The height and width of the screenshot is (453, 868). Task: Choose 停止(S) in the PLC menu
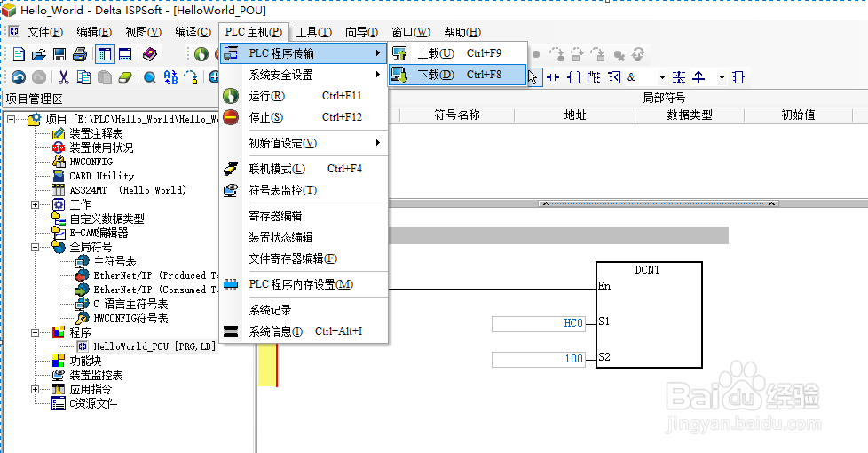pyautogui.click(x=304, y=117)
